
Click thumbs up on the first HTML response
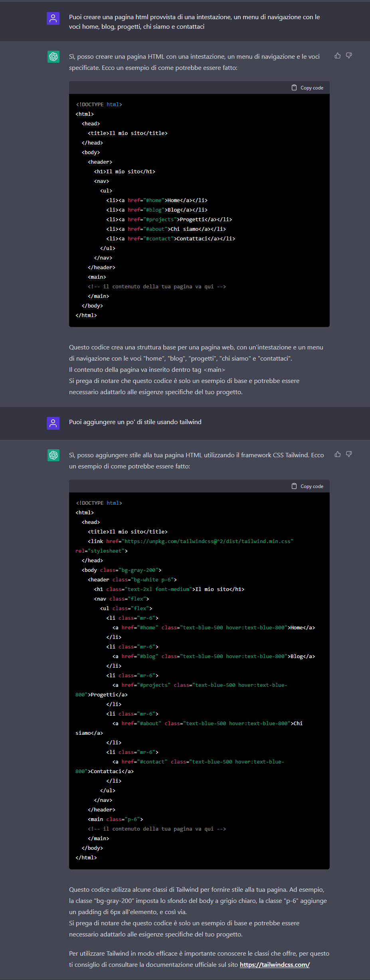pyautogui.click(x=338, y=56)
